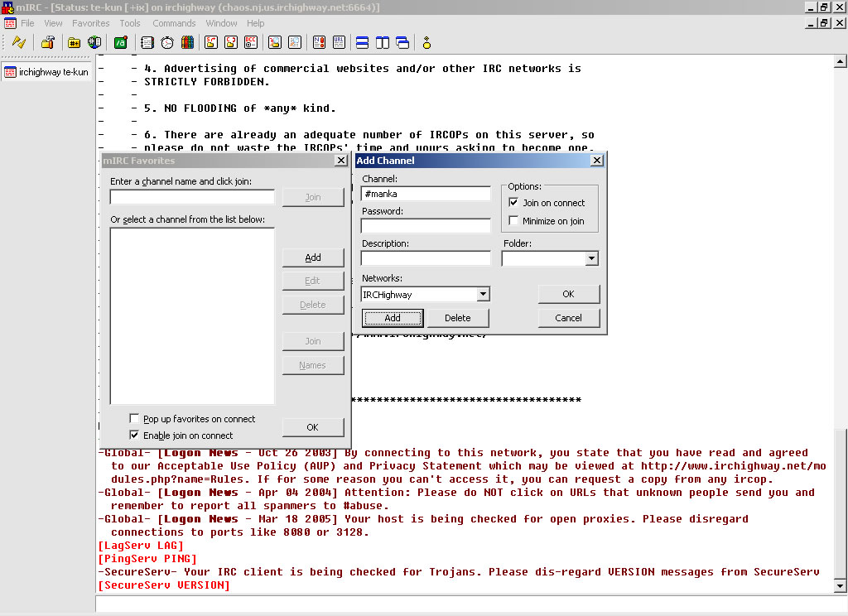Open the Timer stopwatch icon

click(167, 42)
